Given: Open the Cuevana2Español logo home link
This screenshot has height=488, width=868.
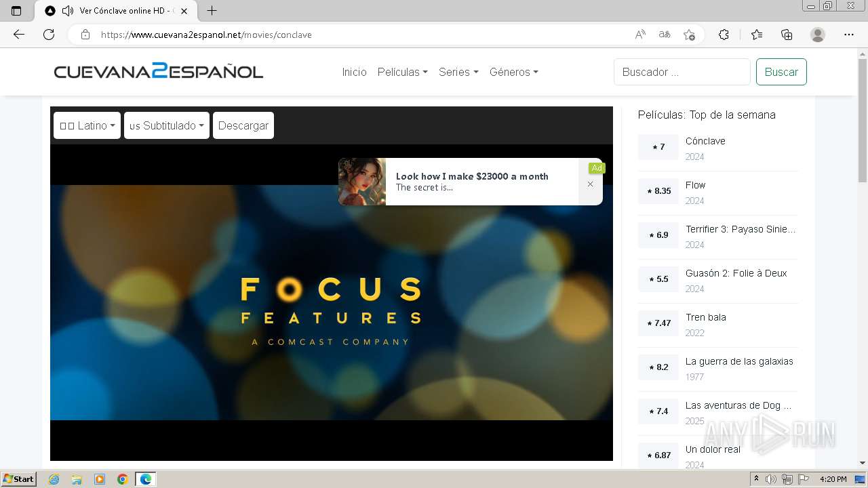Looking at the screenshot, I should [x=159, y=71].
